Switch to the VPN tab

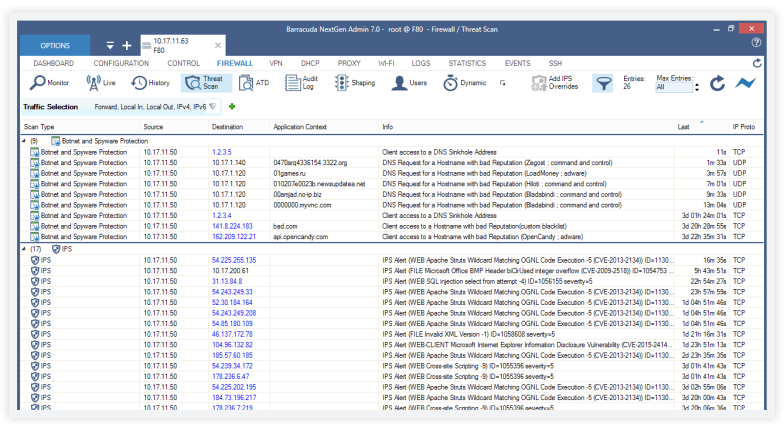click(x=276, y=64)
